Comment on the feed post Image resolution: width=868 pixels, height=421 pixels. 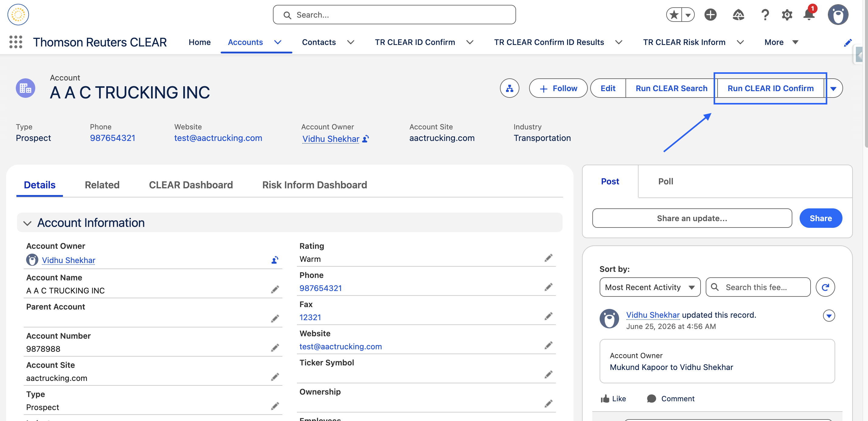tap(671, 399)
